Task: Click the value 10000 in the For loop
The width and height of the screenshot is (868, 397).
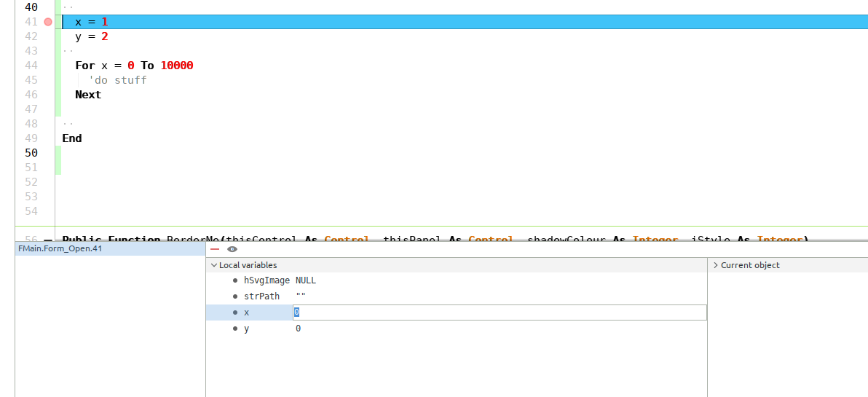Action: point(177,66)
